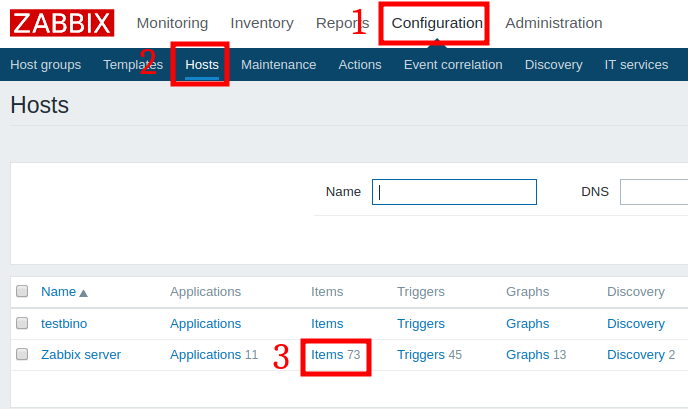Go to IT services submenu
Viewport: 688px width, 409px height.
click(x=636, y=65)
